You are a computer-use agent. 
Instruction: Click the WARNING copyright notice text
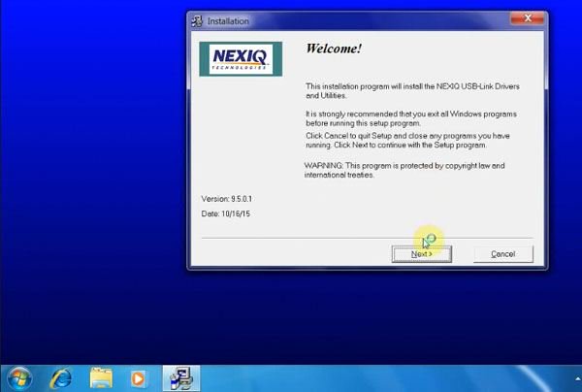[404, 170]
